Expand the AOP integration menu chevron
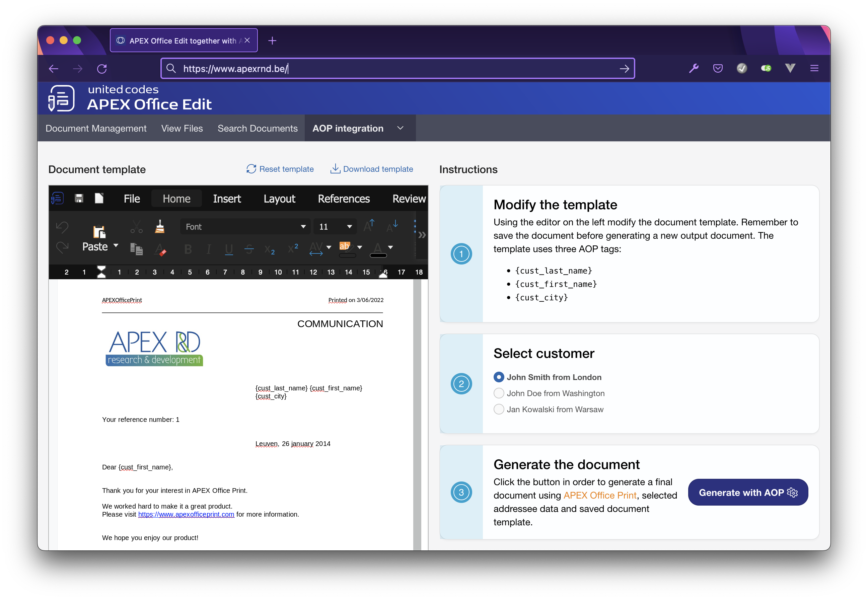The height and width of the screenshot is (600, 868). click(401, 128)
